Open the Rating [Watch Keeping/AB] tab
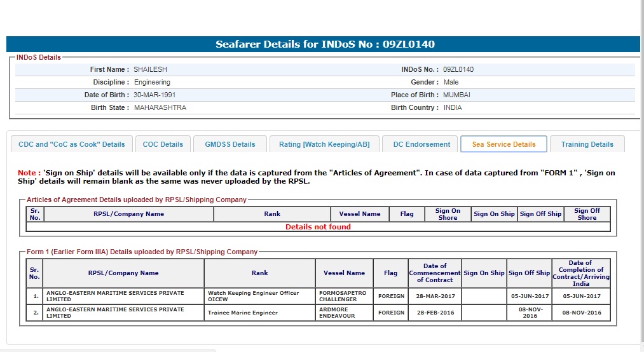644x352 pixels. pos(324,144)
